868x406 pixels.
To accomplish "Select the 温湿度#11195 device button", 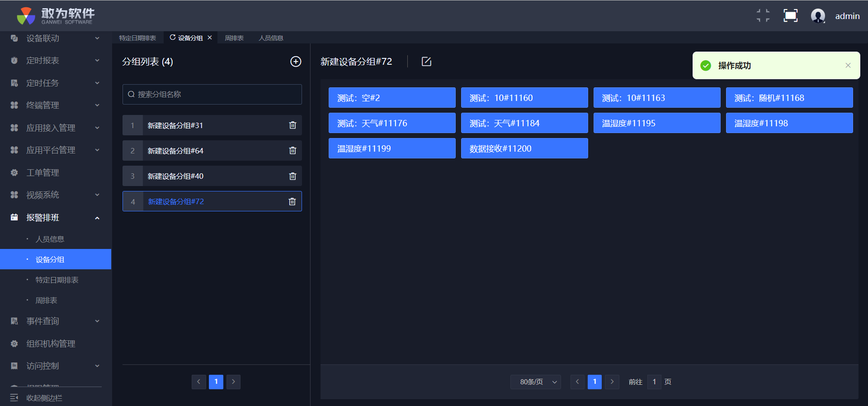I will (x=656, y=123).
